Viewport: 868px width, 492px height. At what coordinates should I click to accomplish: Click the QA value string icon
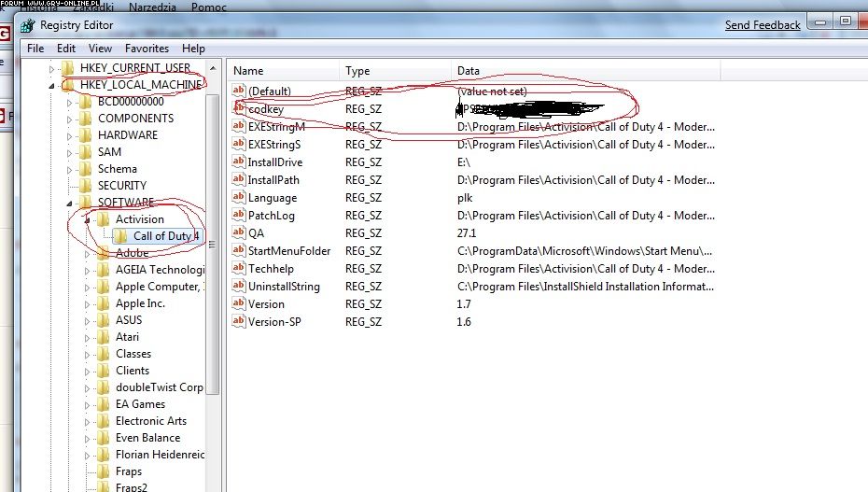239,232
